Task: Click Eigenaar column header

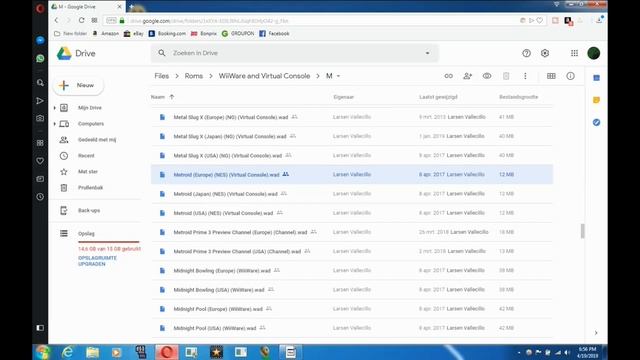Action: pos(343,97)
